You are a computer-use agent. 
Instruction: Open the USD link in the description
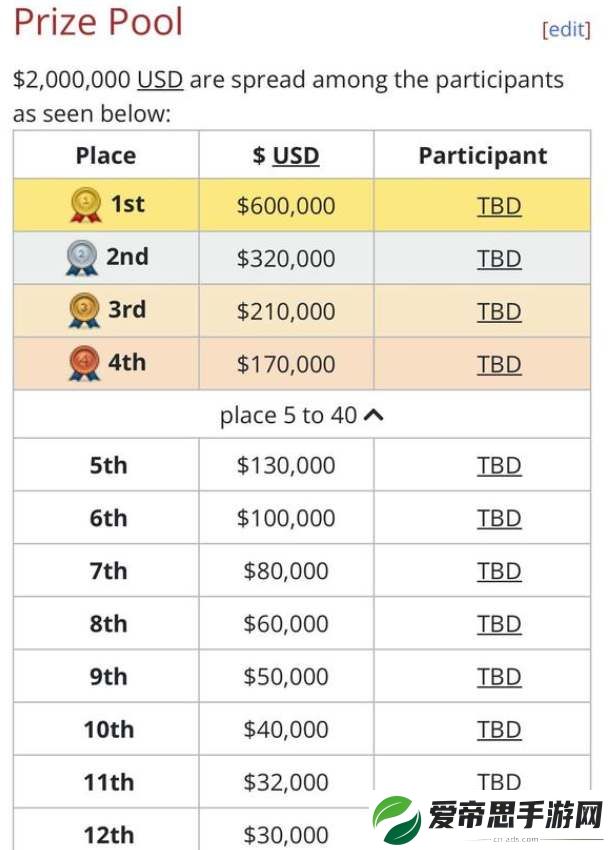[160, 80]
